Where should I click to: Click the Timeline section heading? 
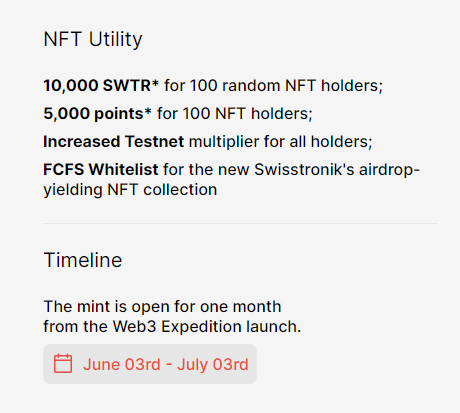click(83, 260)
